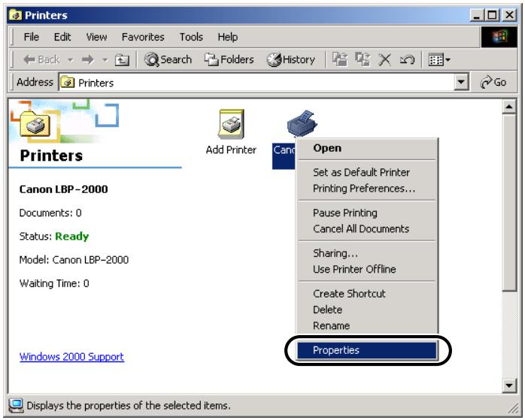
Task: Select Delete in the context menu
Action: (x=367, y=310)
